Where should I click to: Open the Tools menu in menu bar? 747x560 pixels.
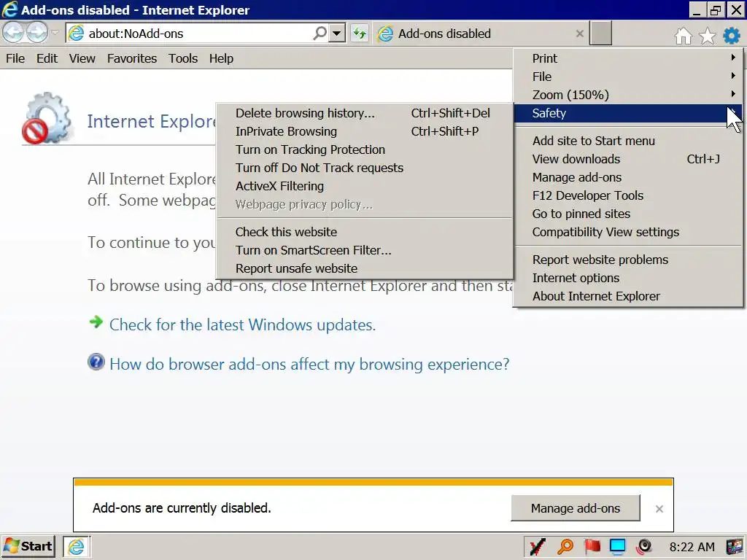tap(183, 58)
